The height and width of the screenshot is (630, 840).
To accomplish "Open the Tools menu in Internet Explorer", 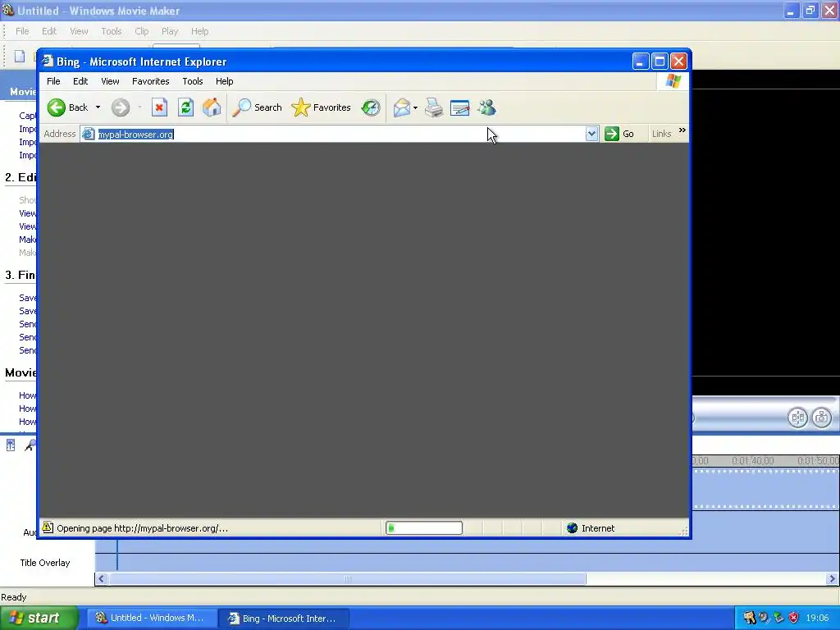I will pos(192,81).
